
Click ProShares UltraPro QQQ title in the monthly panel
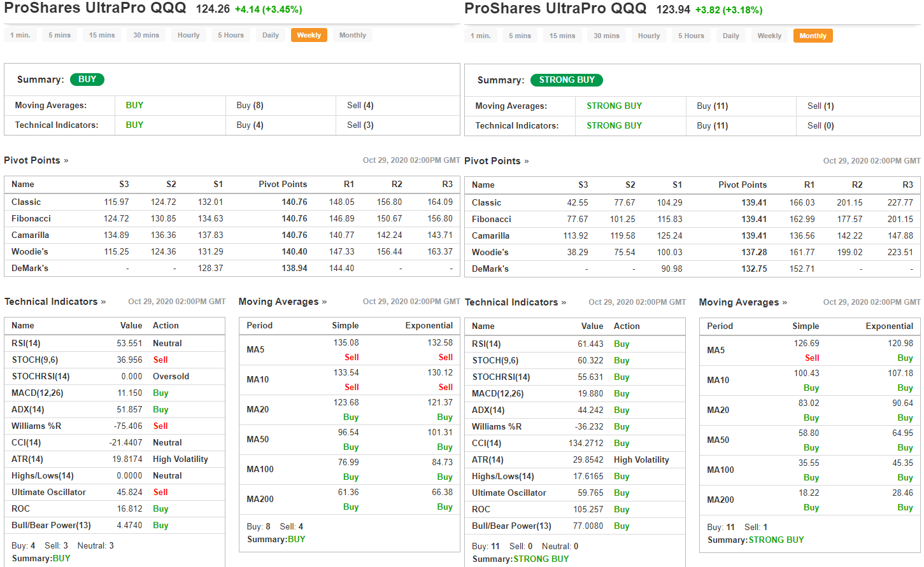point(555,9)
